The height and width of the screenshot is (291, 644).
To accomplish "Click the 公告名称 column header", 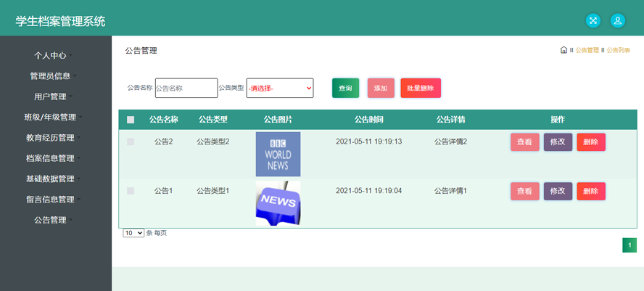I will pyautogui.click(x=163, y=120).
